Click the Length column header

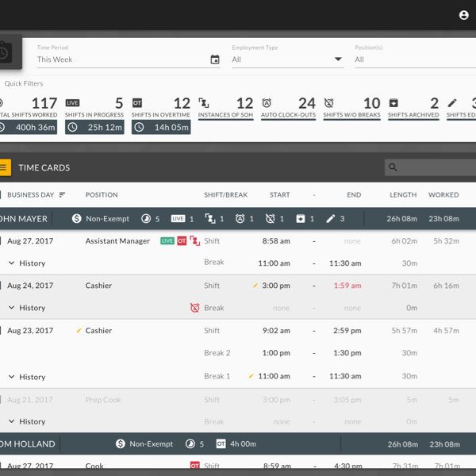(x=403, y=195)
